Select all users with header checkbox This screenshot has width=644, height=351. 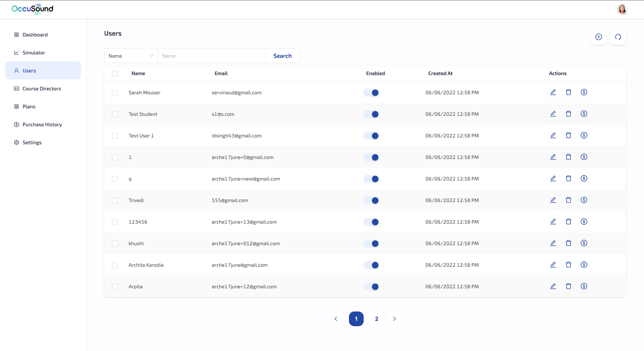coord(115,73)
